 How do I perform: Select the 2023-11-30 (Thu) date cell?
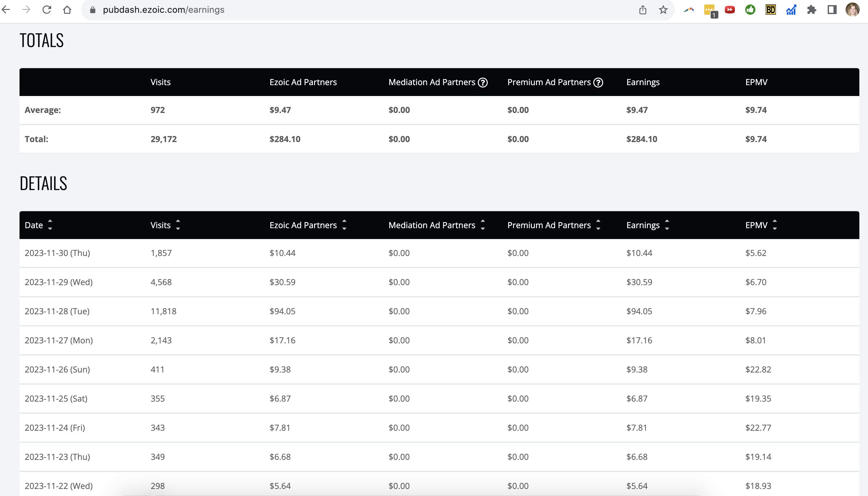click(x=57, y=253)
